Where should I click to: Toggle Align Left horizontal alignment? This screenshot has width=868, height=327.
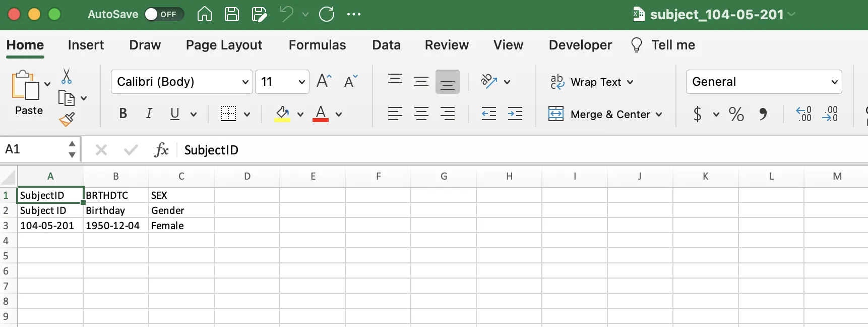[x=395, y=114]
